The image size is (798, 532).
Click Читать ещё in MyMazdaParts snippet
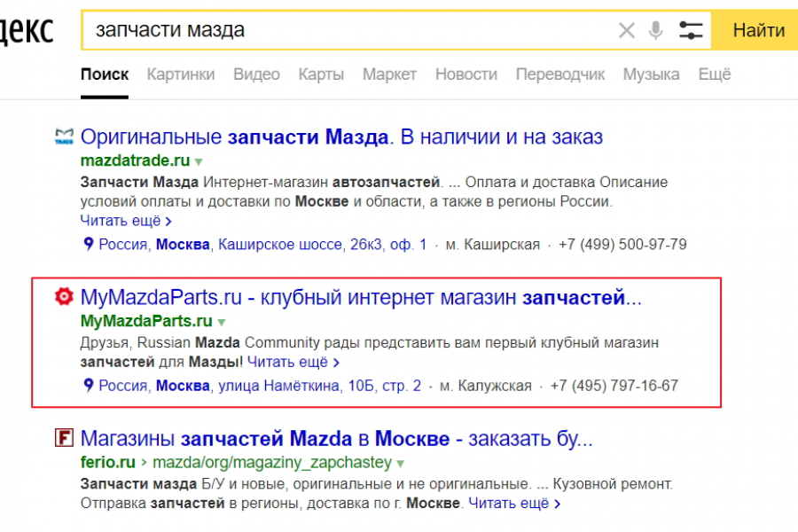[x=293, y=362]
